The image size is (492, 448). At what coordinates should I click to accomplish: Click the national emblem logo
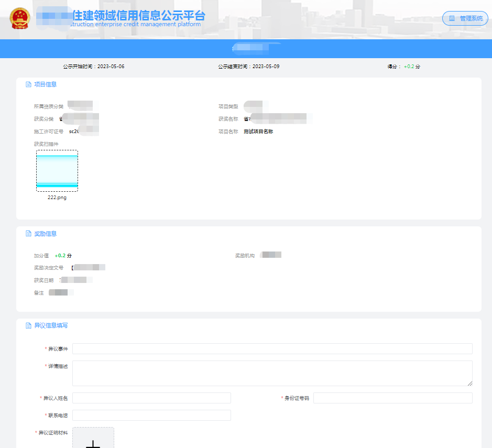[20, 18]
